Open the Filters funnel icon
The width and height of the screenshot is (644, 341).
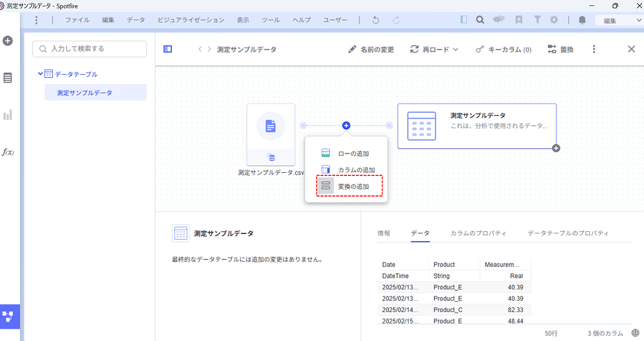(537, 19)
